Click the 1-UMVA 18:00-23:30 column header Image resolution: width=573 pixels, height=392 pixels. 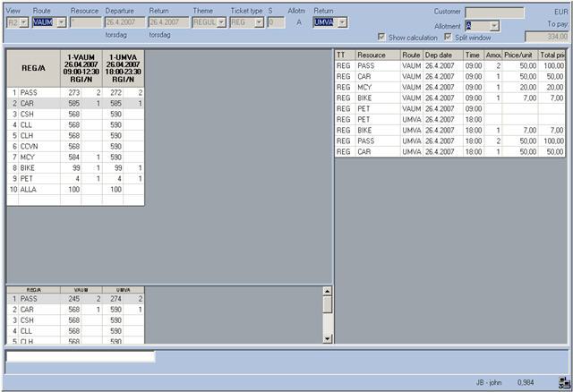pyautogui.click(x=124, y=69)
